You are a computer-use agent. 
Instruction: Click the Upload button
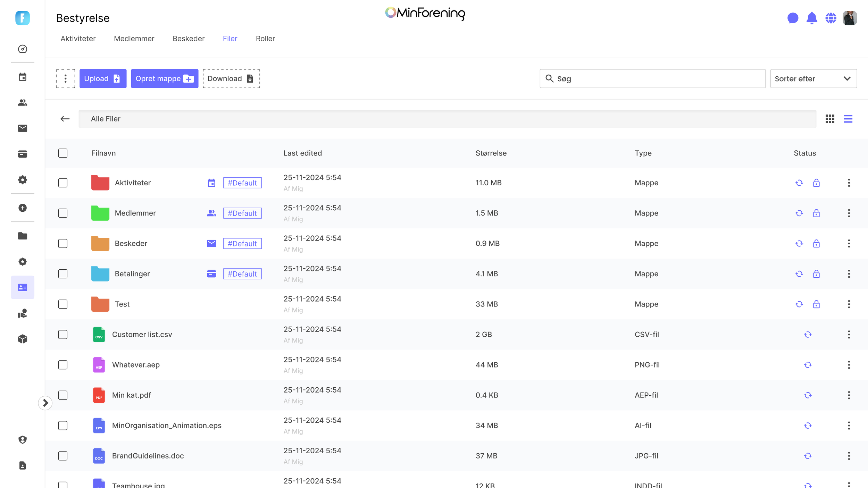(103, 79)
